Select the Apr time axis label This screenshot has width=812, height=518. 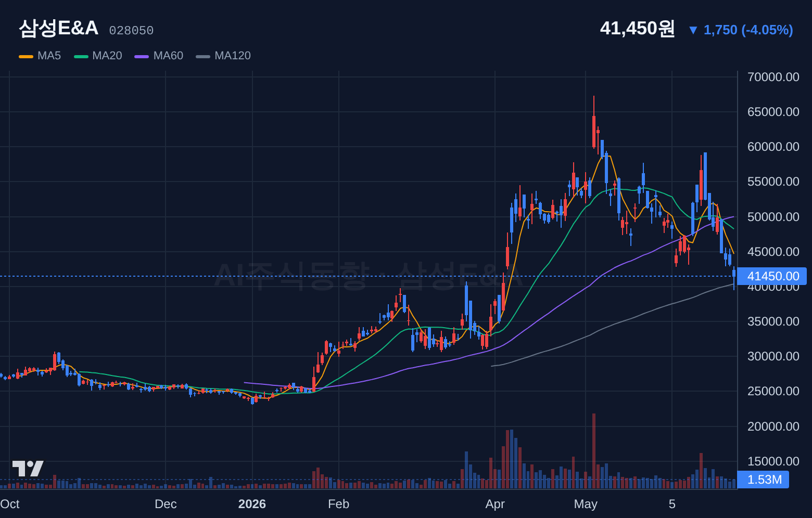(x=495, y=504)
